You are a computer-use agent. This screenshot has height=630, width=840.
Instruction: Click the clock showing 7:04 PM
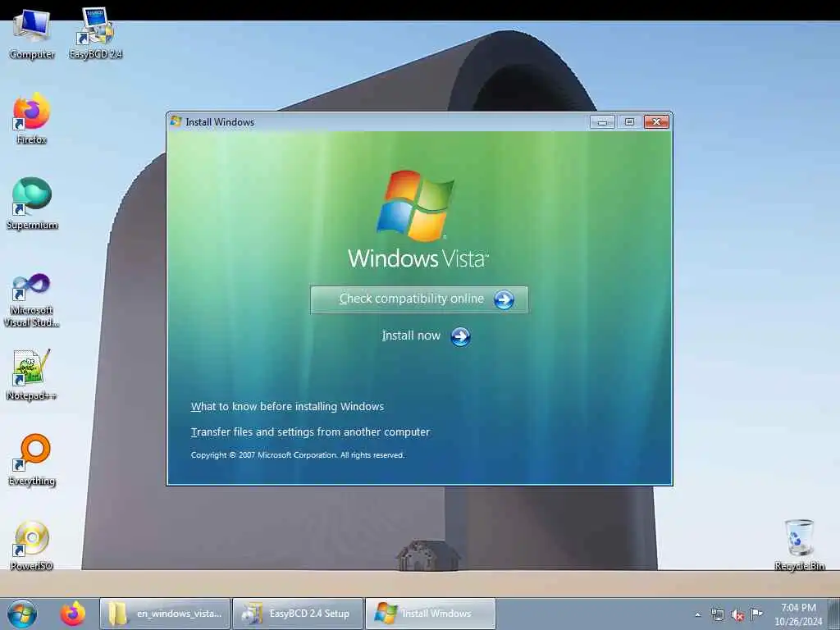tap(798, 614)
